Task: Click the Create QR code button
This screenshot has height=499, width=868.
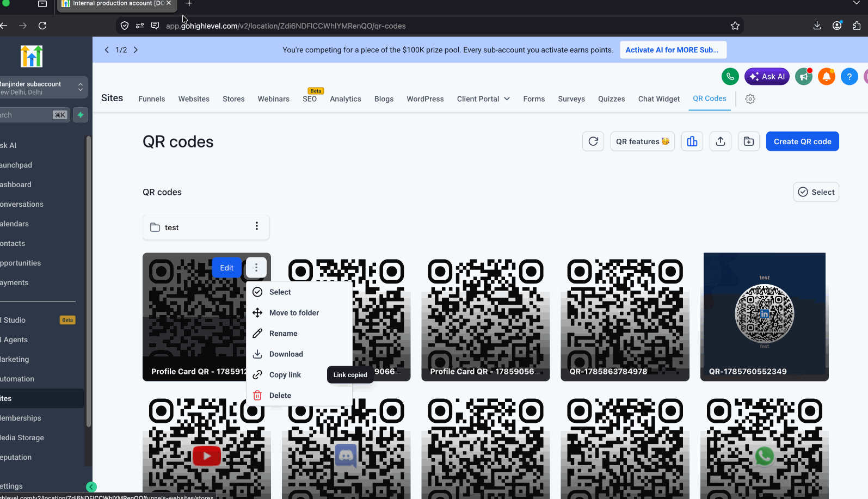Action: 803,141
